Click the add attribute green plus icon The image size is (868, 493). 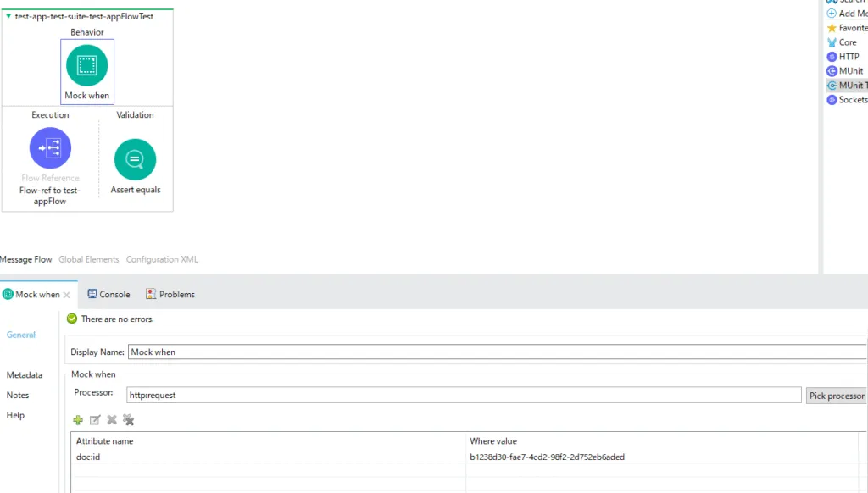(78, 420)
